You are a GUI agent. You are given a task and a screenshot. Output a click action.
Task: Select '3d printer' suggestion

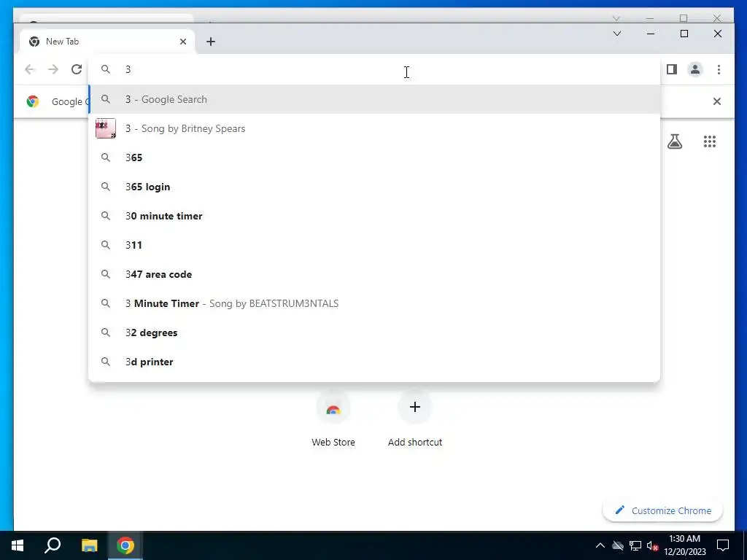coord(374,362)
